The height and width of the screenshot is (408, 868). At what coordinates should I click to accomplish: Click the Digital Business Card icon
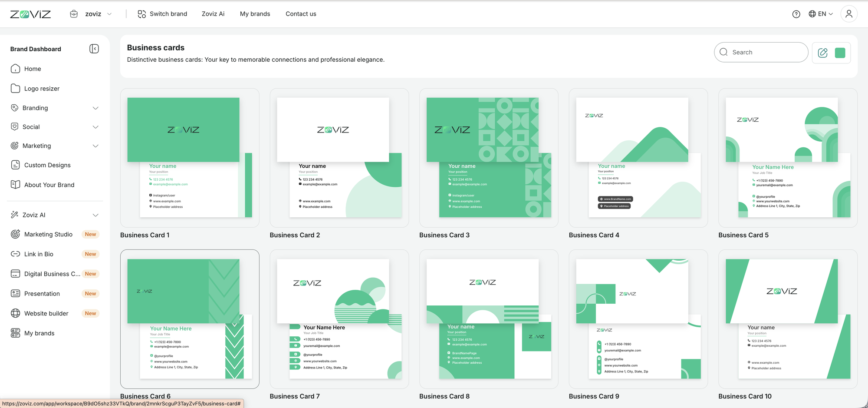pyautogui.click(x=15, y=274)
